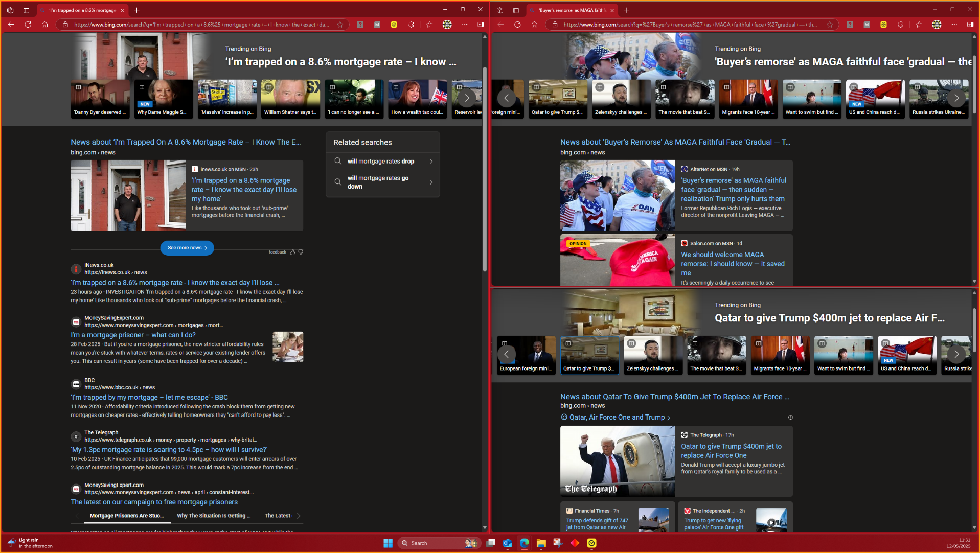Image resolution: width=980 pixels, height=553 pixels.
Task: Select 'Why The Situation Is Getting ...' tab
Action: [x=214, y=516]
